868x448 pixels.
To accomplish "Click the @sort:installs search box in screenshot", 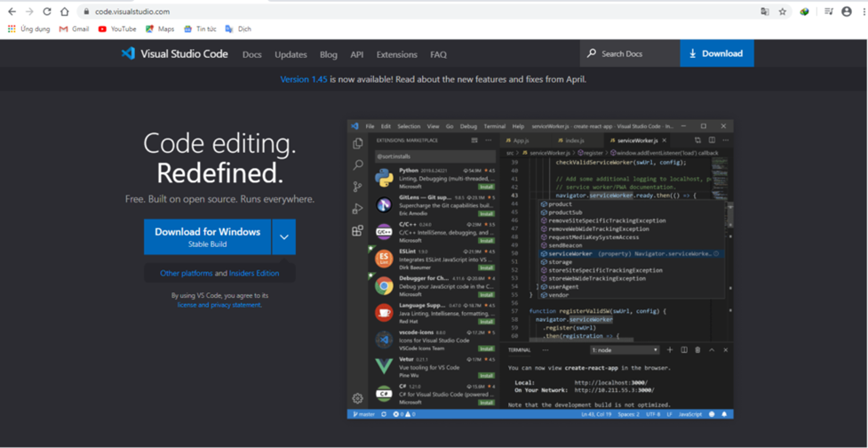I will (435, 156).
